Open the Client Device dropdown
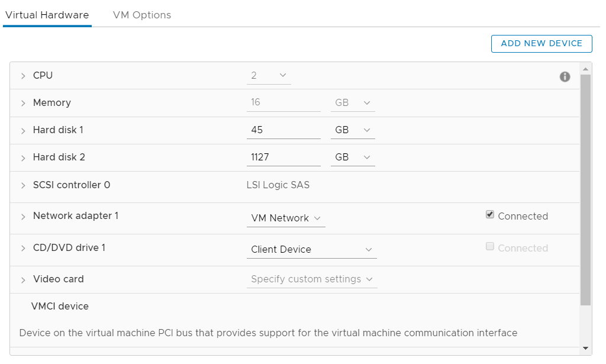 (x=311, y=250)
